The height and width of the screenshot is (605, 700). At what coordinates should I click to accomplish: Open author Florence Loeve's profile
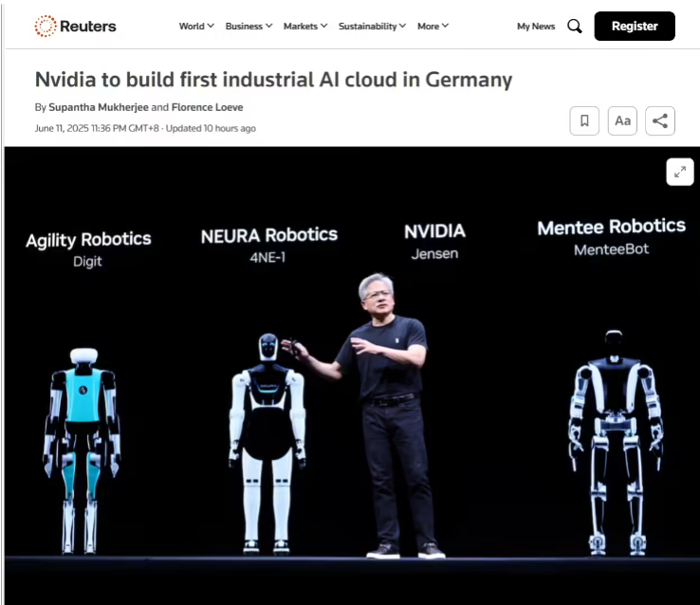tap(207, 107)
